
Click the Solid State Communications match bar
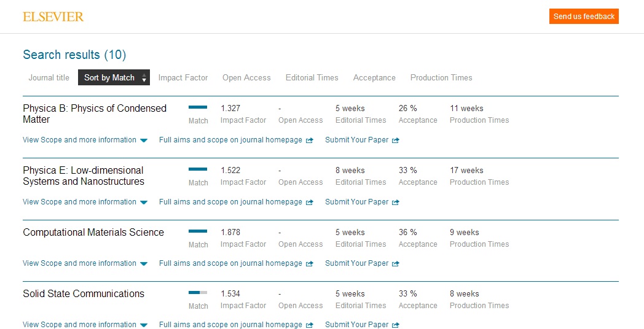pyautogui.click(x=198, y=292)
